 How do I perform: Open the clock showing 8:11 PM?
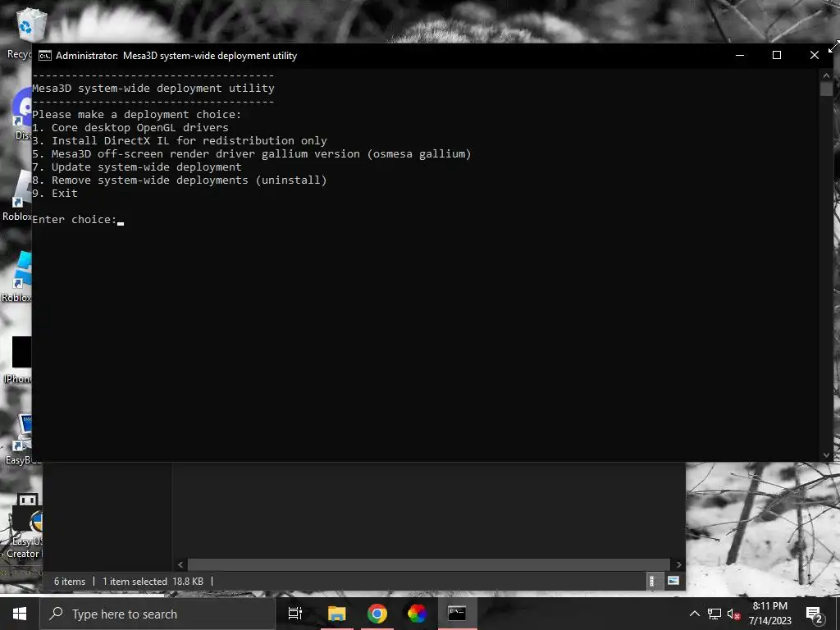(x=769, y=614)
